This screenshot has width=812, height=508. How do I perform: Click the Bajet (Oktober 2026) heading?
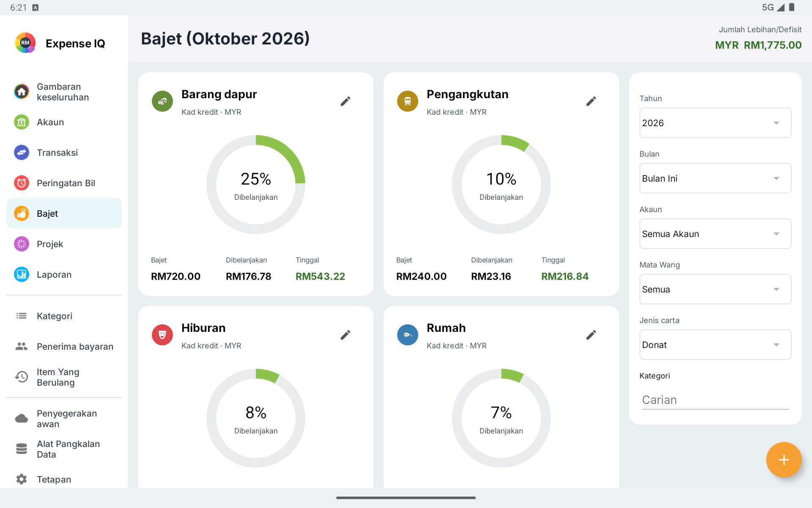pos(225,39)
